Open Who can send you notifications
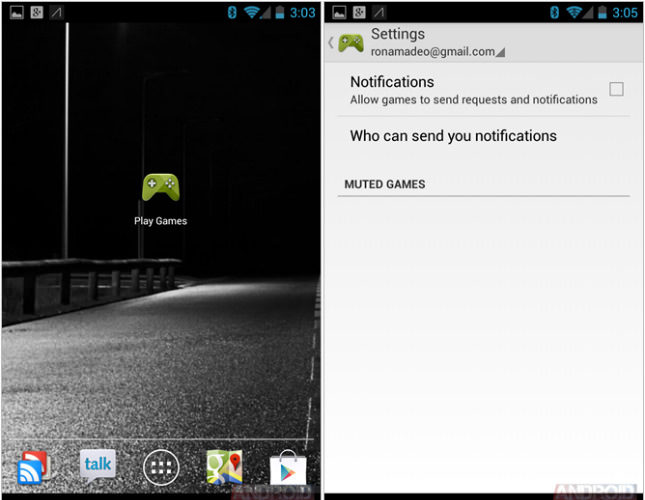The height and width of the screenshot is (500, 645). pos(453,136)
